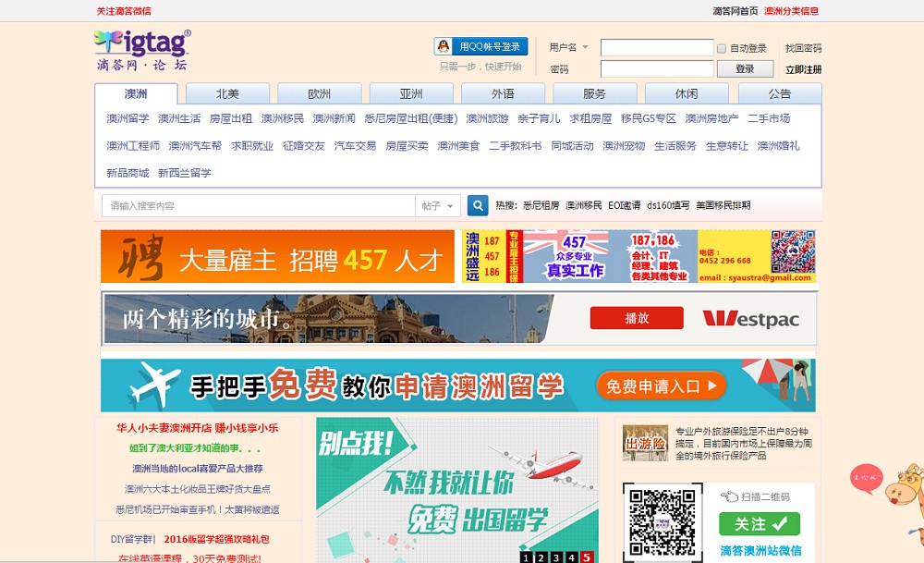The width and height of the screenshot is (924, 563).
Task: Open the 大量雇主招聘457人才 banner
Action: coord(277,256)
